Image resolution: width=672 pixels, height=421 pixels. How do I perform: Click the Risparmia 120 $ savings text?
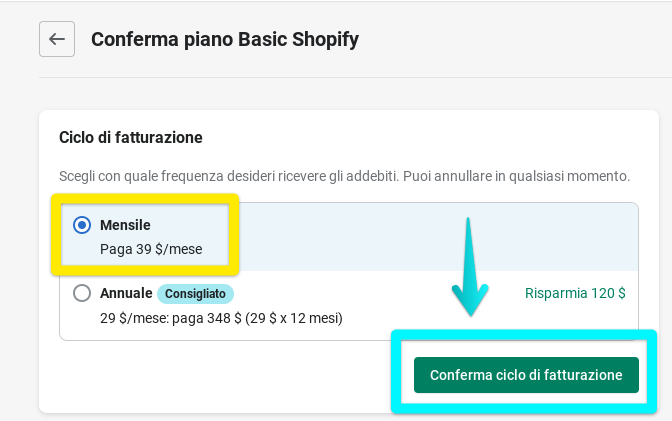tap(575, 294)
